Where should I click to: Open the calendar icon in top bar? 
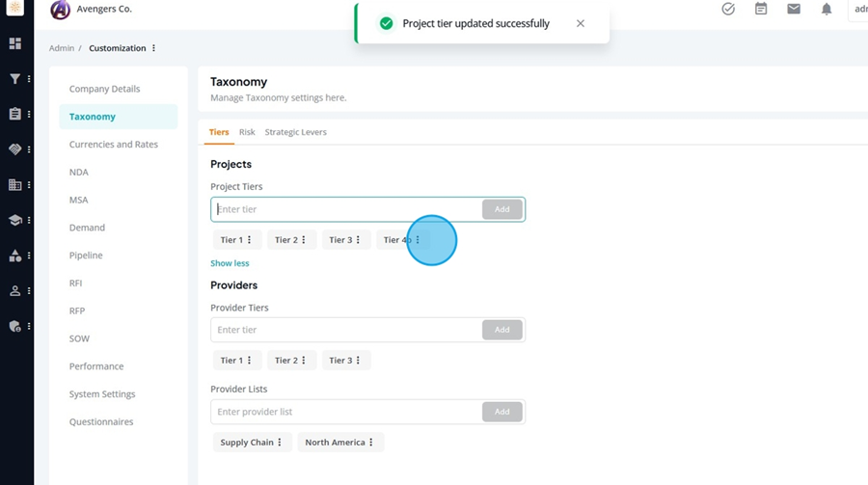click(x=761, y=9)
